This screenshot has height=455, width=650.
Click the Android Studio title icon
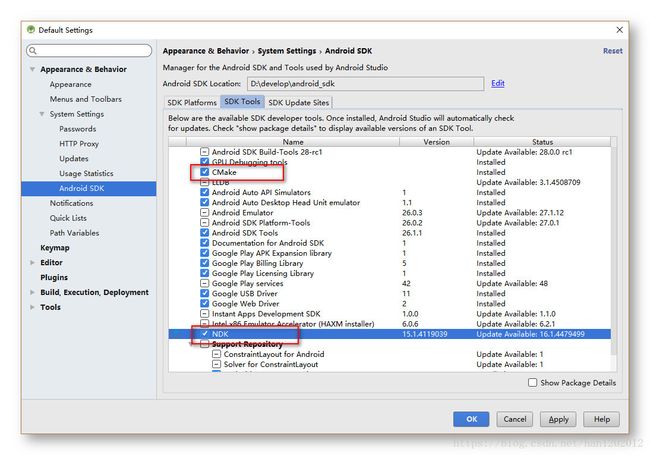[x=31, y=30]
